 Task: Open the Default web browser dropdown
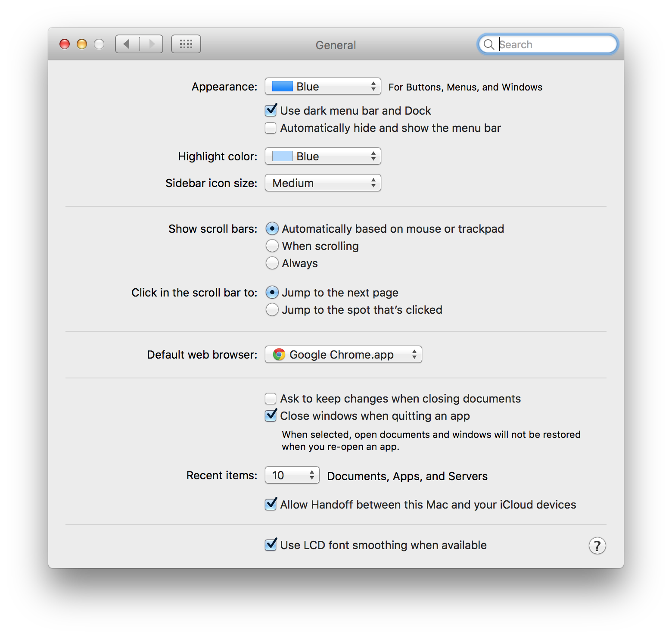343,354
